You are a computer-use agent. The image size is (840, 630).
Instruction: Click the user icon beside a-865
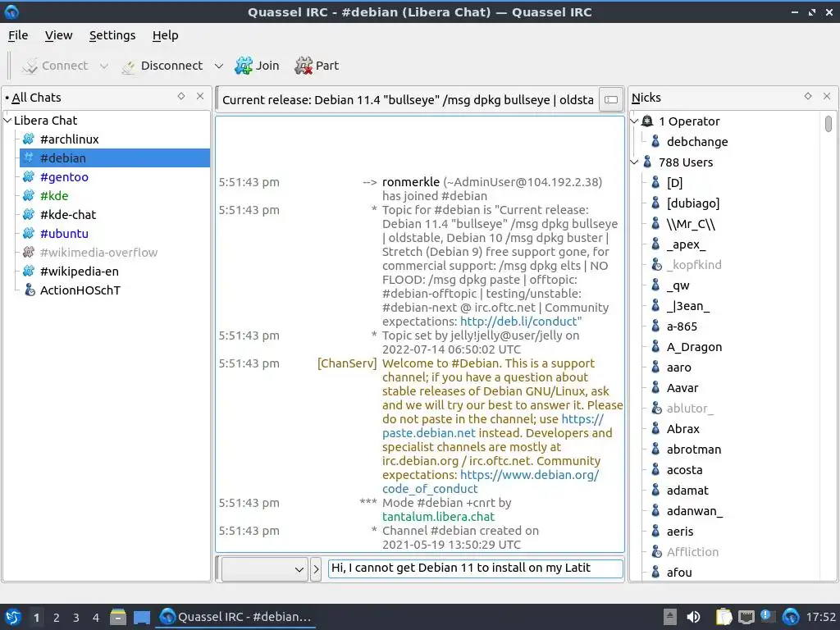click(655, 326)
